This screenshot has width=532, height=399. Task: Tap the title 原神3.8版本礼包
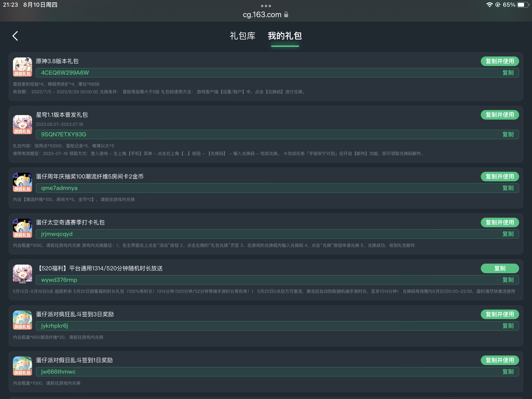(x=57, y=61)
